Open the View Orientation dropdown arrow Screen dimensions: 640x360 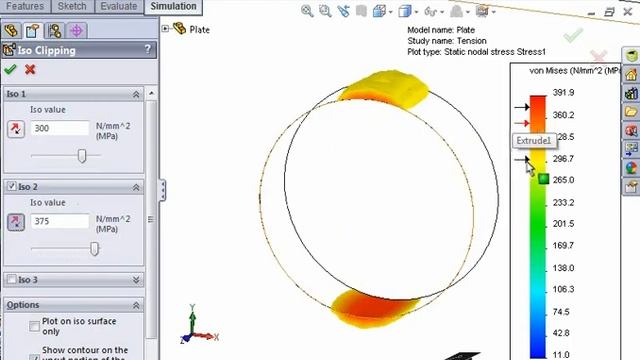[x=391, y=12]
